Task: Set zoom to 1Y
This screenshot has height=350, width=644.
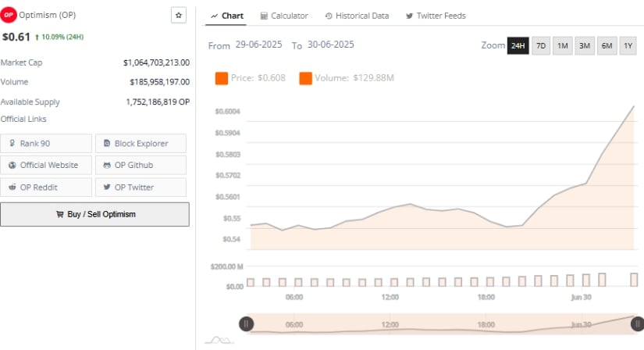Action: [628, 45]
